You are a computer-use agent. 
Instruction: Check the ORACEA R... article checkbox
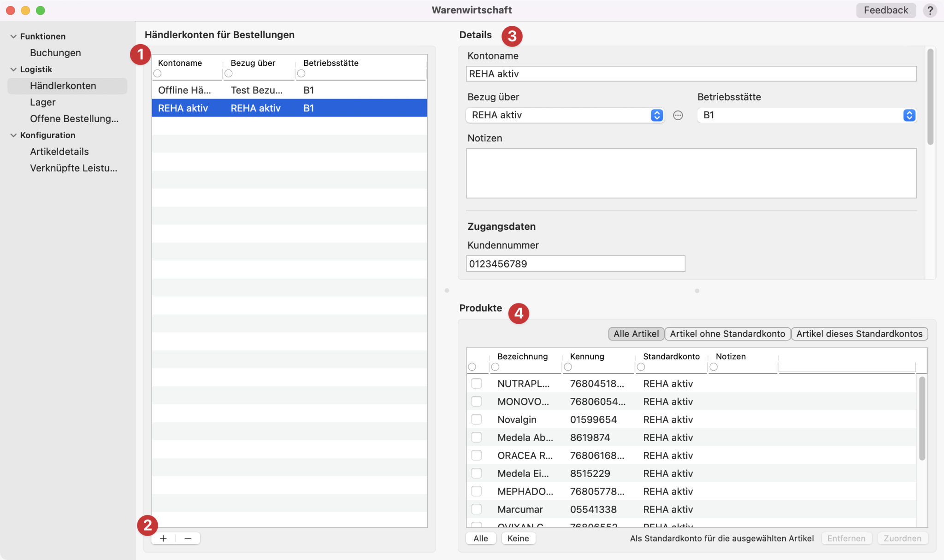[476, 455]
